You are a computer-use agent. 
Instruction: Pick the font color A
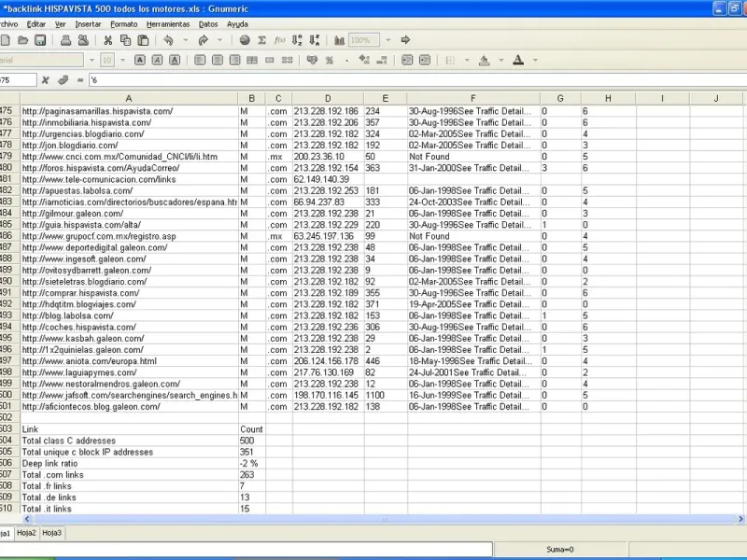(x=518, y=60)
